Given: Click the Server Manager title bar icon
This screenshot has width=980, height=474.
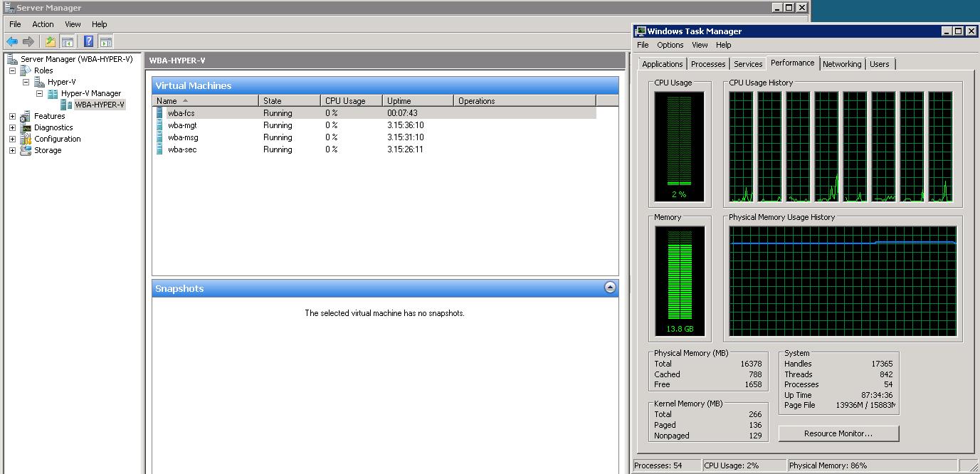Looking at the screenshot, I should tap(9, 8).
